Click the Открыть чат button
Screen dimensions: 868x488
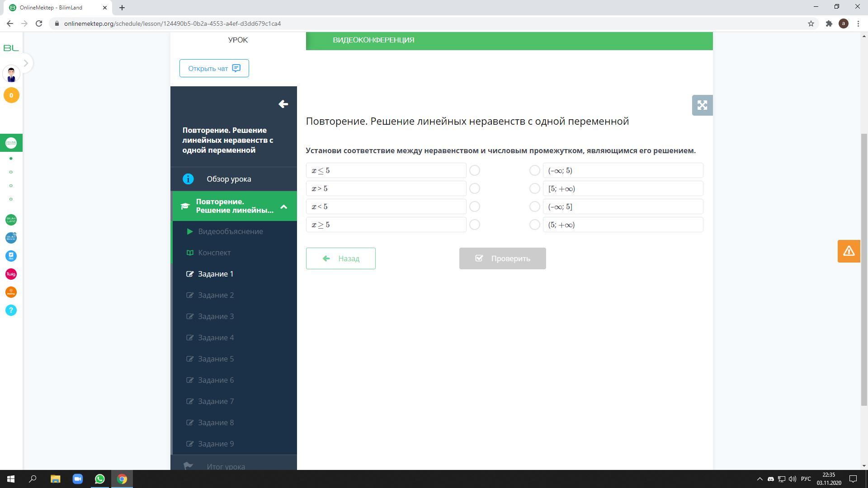(214, 68)
